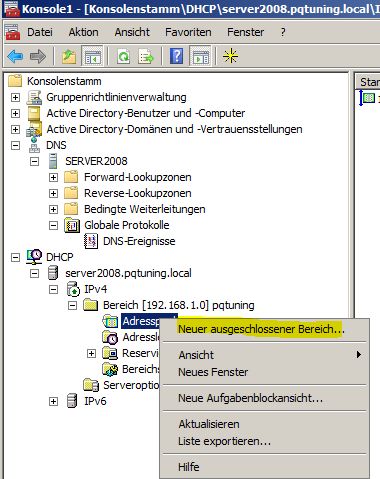Click the Active Directory-Benutzer und -Computer icon

(x=34, y=113)
